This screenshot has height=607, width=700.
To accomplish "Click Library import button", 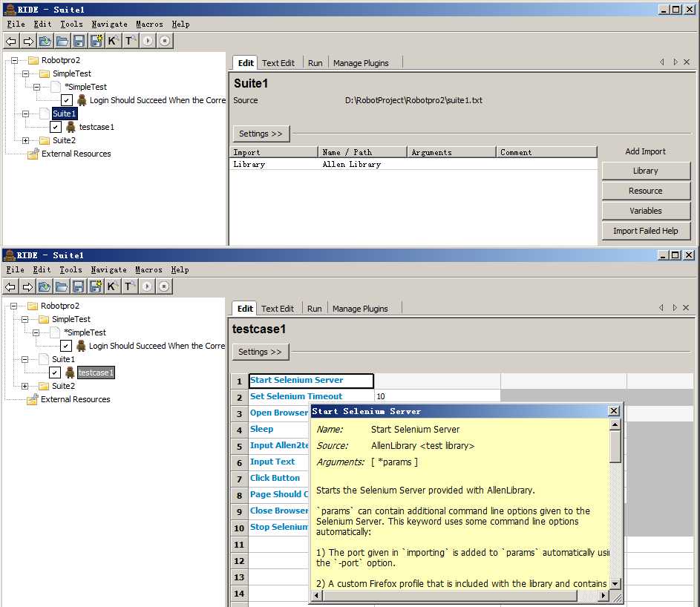I will coord(646,171).
